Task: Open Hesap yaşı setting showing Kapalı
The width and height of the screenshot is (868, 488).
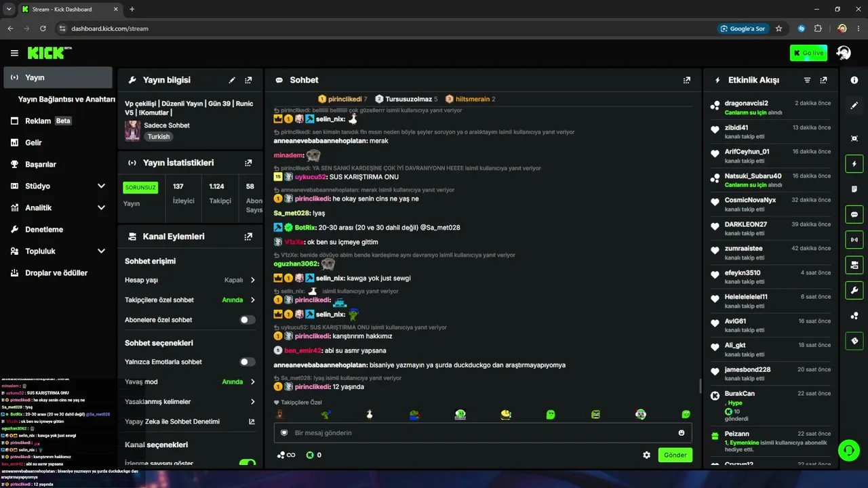Action: (x=190, y=280)
